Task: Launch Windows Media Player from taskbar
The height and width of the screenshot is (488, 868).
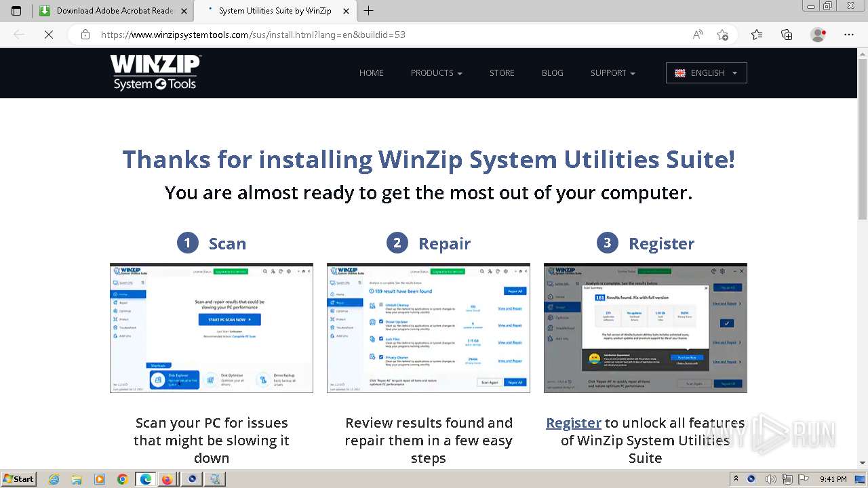Action: pos(100,479)
